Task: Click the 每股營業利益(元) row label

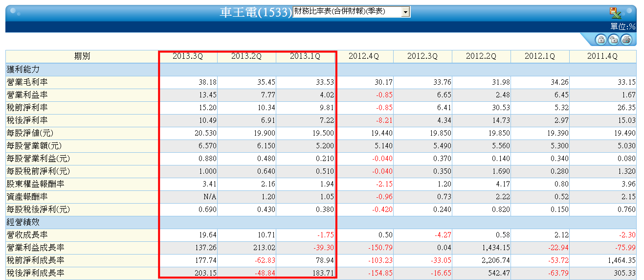Action: point(38,158)
